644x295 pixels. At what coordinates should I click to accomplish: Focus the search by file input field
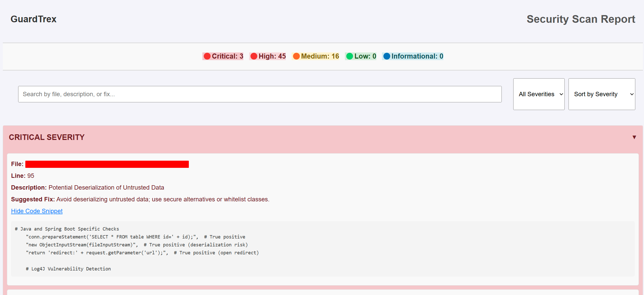259,94
